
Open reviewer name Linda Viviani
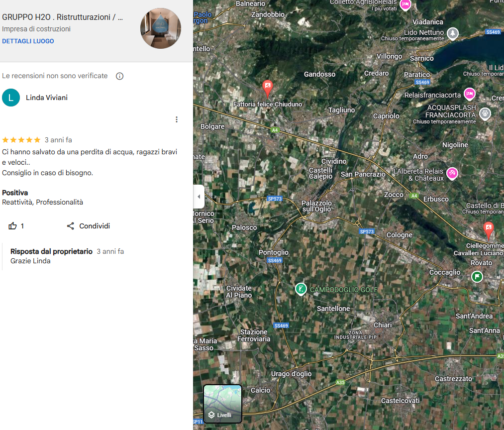click(x=47, y=98)
